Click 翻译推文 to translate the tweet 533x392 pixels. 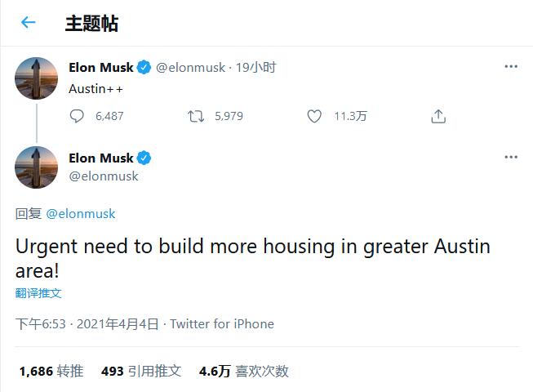[38, 293]
